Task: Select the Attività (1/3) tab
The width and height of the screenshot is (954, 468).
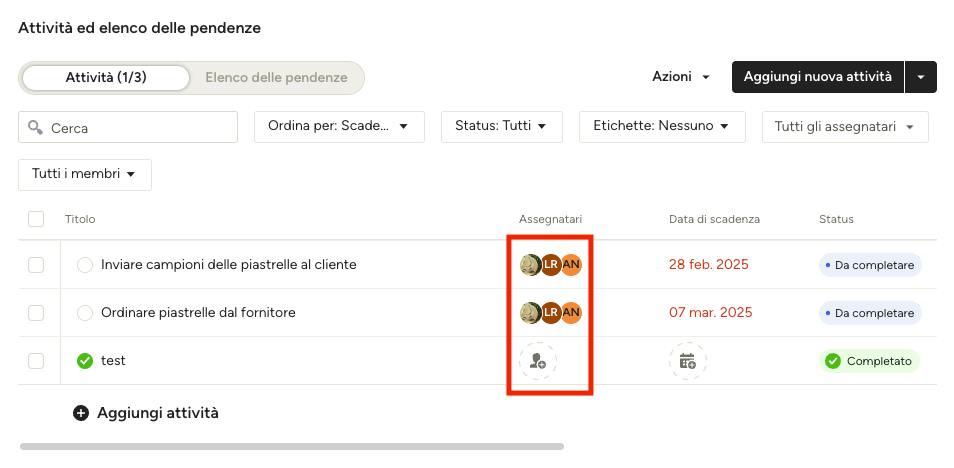Action: [106, 78]
